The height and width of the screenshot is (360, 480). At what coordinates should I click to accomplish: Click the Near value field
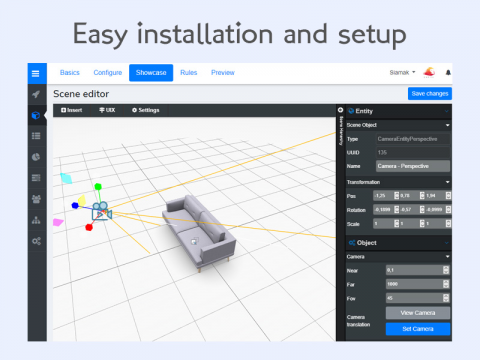tap(414, 270)
